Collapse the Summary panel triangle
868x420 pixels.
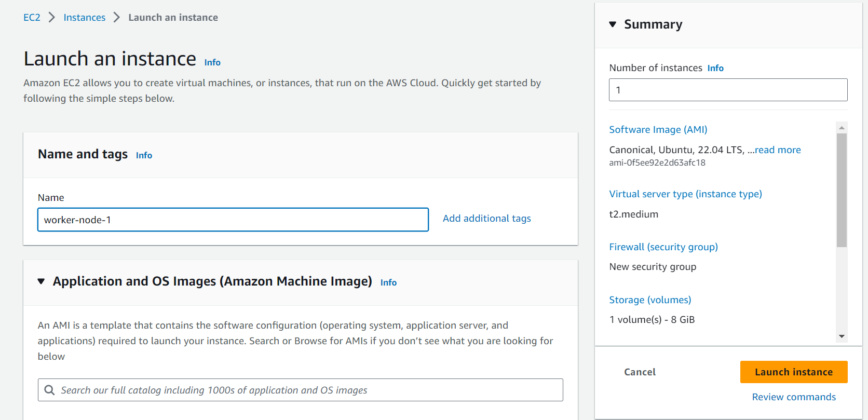click(x=613, y=24)
